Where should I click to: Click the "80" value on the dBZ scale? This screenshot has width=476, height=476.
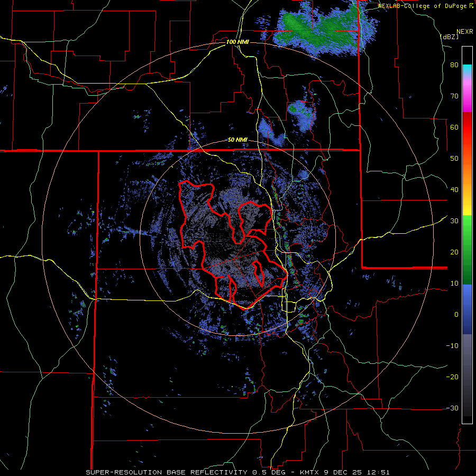click(454, 65)
